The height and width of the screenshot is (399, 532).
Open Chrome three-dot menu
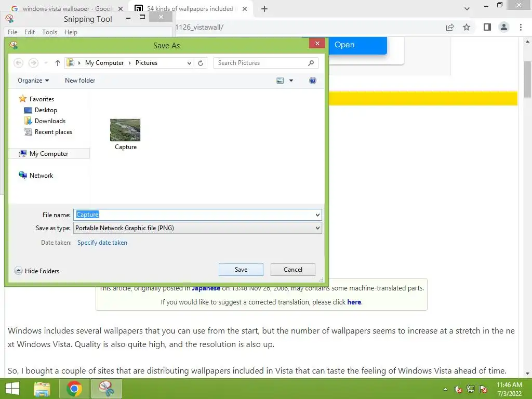pos(521,27)
